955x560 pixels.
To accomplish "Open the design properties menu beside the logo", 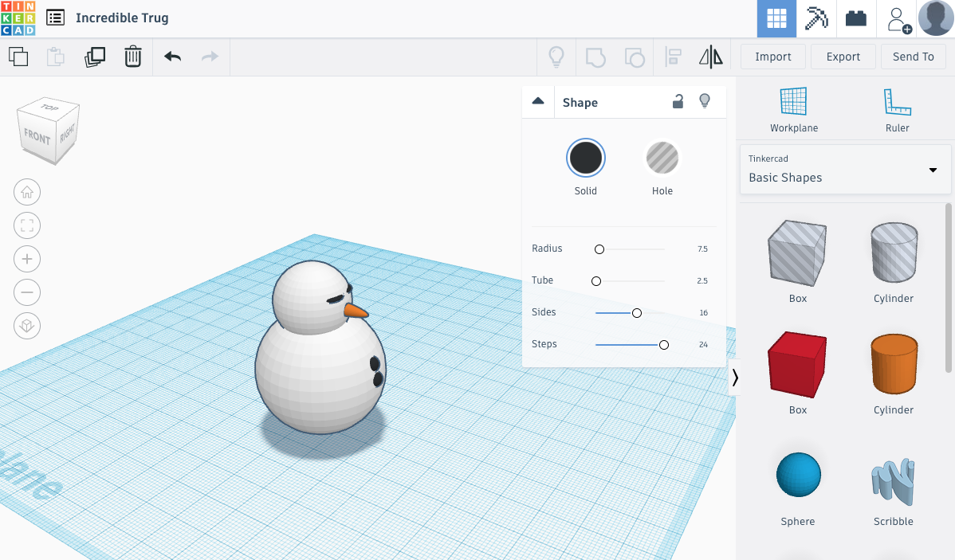I will 53,18.
